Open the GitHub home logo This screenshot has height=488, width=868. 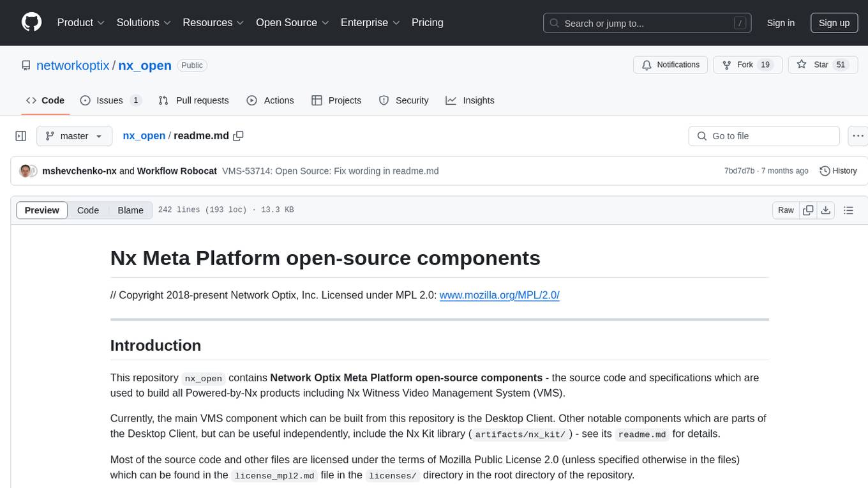click(31, 22)
